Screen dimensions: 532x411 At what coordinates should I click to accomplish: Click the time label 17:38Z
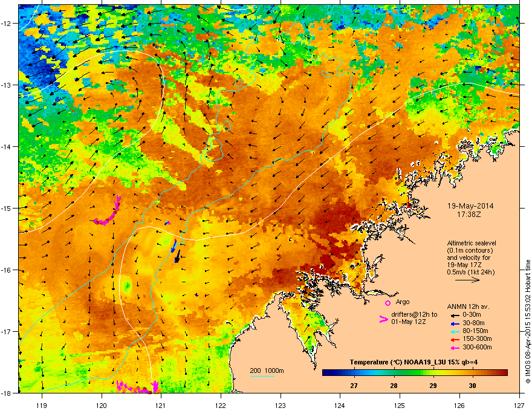coord(469,215)
